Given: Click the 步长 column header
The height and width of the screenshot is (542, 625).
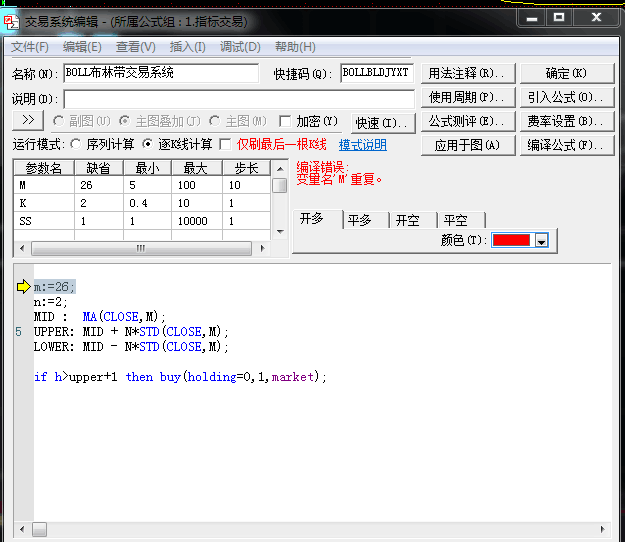Looking at the screenshot, I should 246,168.
